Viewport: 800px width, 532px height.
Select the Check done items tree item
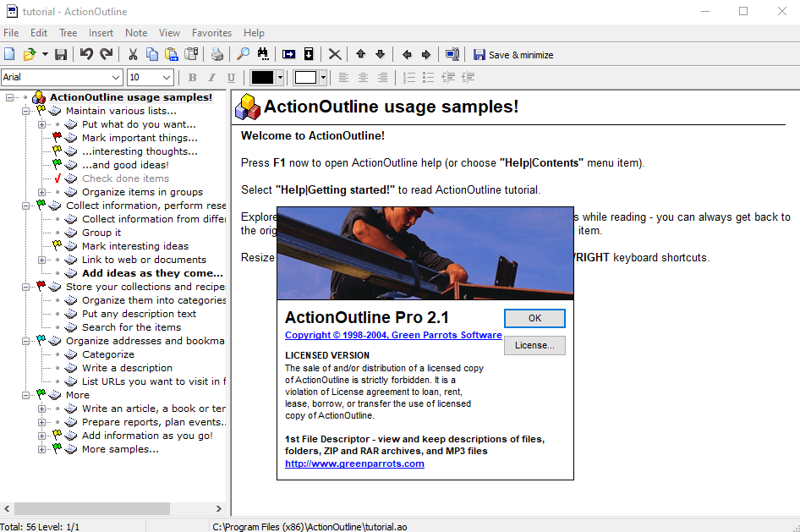tap(125, 178)
